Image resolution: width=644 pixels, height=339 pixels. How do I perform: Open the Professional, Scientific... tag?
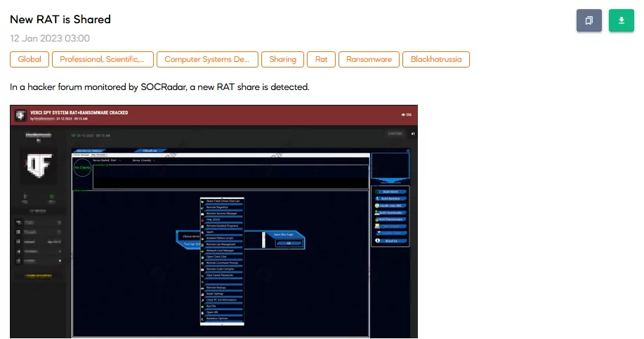coord(103,59)
